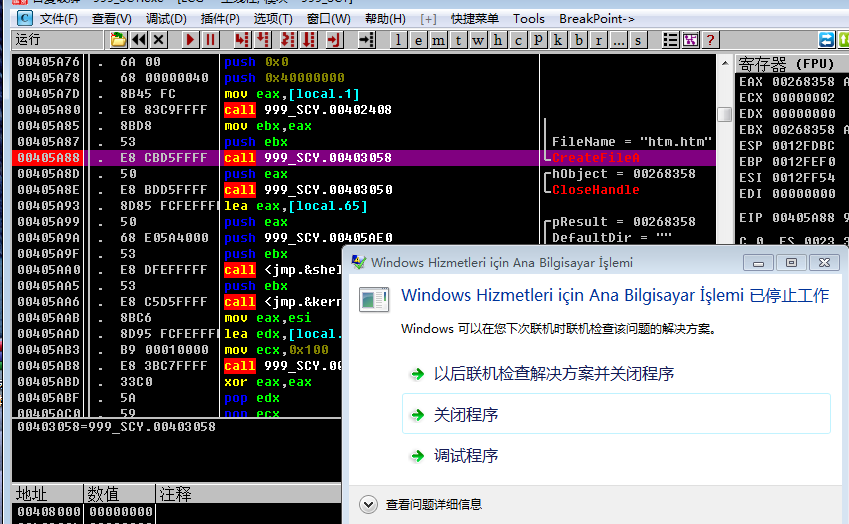Open help with the red question mark icon
The height and width of the screenshot is (524, 849).
pos(710,40)
